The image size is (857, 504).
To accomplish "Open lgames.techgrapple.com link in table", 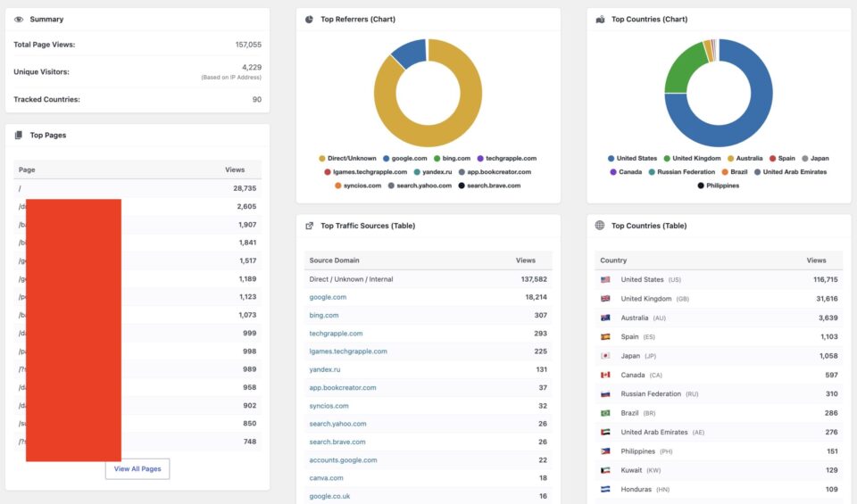I will [348, 351].
